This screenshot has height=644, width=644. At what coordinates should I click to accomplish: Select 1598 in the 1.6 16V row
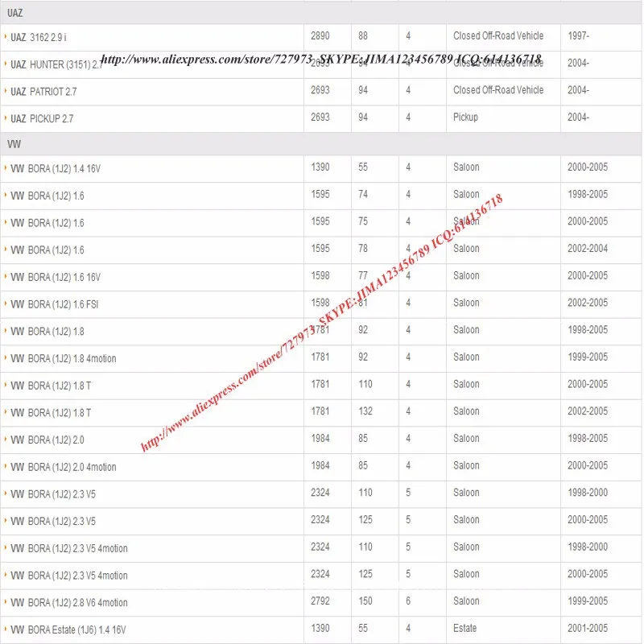coord(320,275)
